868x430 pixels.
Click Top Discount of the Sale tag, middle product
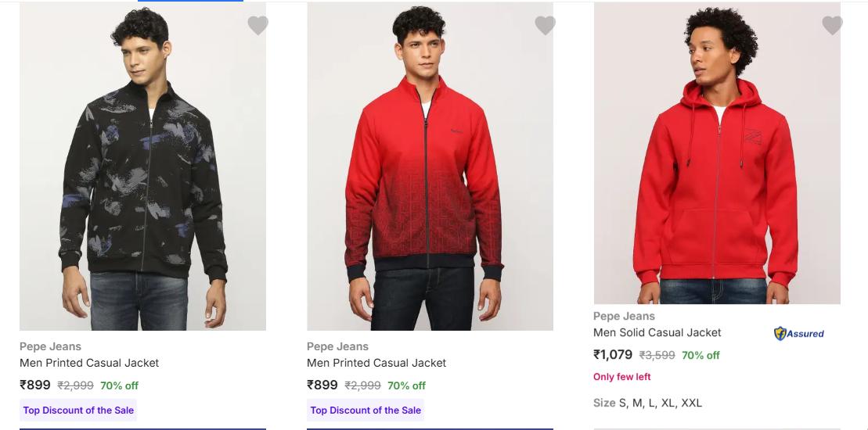tap(366, 410)
